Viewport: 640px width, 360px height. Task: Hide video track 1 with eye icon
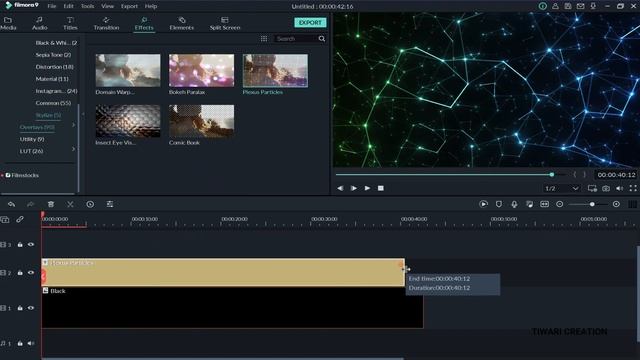(x=31, y=308)
